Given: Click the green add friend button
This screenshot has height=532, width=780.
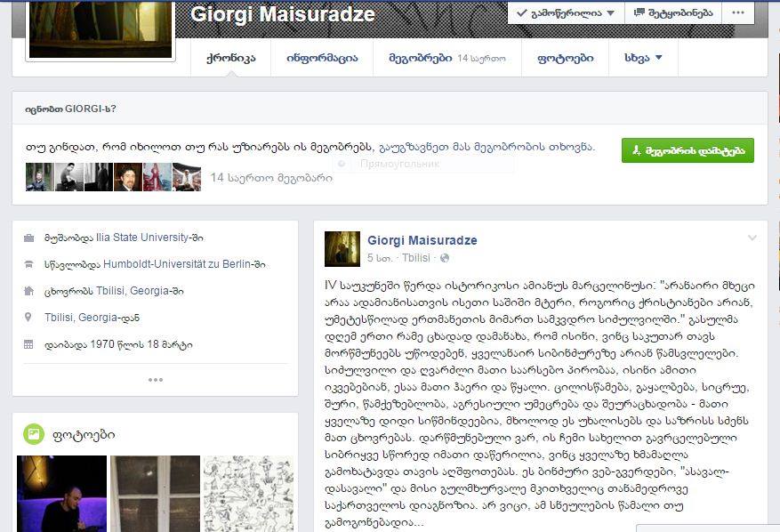Looking at the screenshot, I should point(688,150).
